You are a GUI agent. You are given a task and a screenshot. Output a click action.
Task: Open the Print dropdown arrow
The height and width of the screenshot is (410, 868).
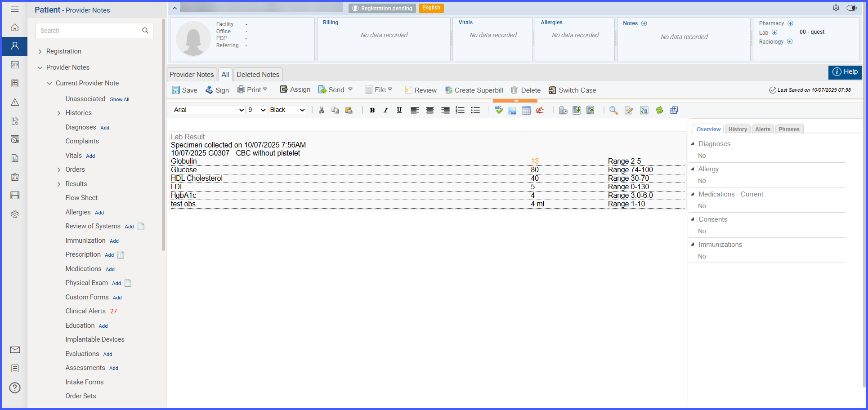265,89
